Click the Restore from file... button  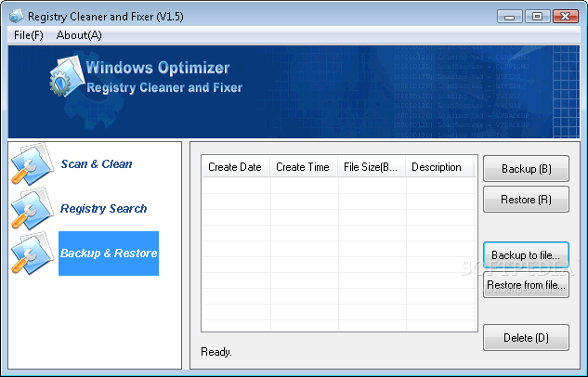(526, 285)
